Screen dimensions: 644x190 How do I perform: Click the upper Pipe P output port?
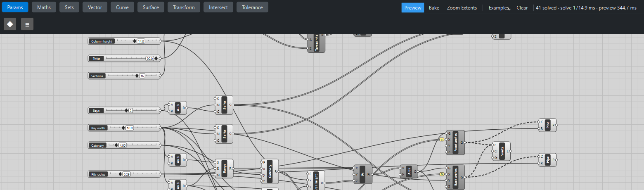pos(556,125)
